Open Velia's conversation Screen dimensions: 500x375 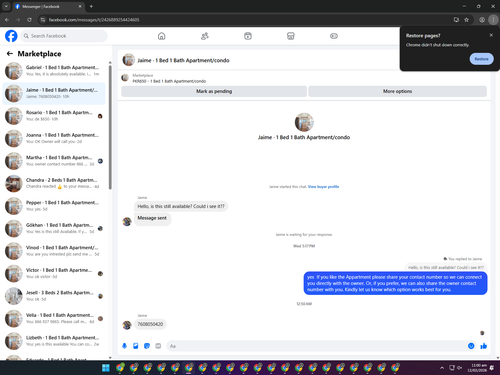pyautogui.click(x=54, y=318)
